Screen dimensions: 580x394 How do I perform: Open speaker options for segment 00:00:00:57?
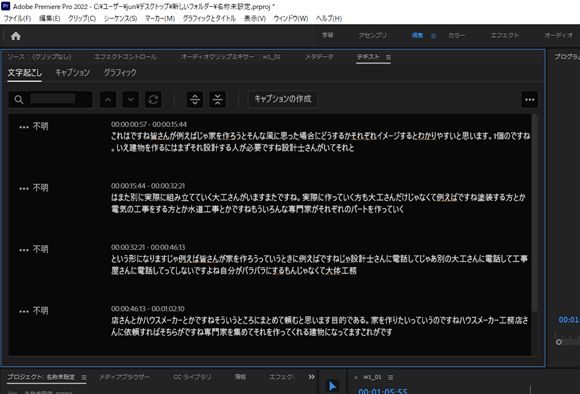point(24,127)
